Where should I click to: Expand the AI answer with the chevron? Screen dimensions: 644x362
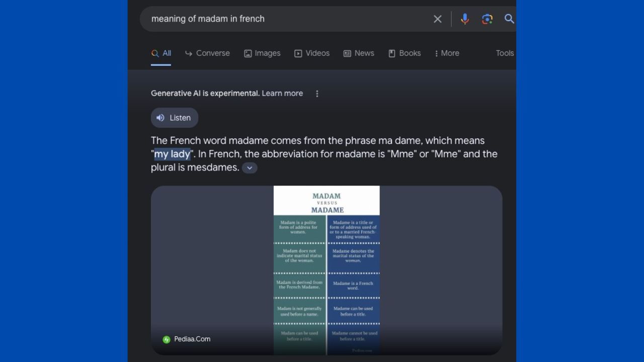250,168
